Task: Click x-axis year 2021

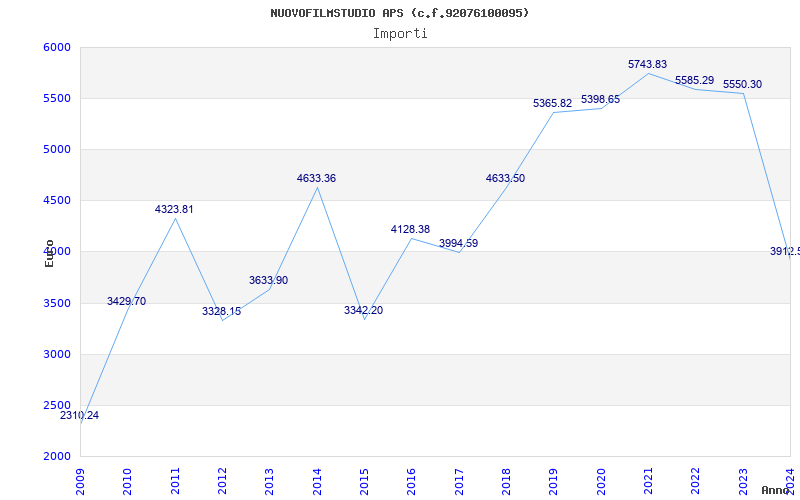Action: (x=648, y=482)
